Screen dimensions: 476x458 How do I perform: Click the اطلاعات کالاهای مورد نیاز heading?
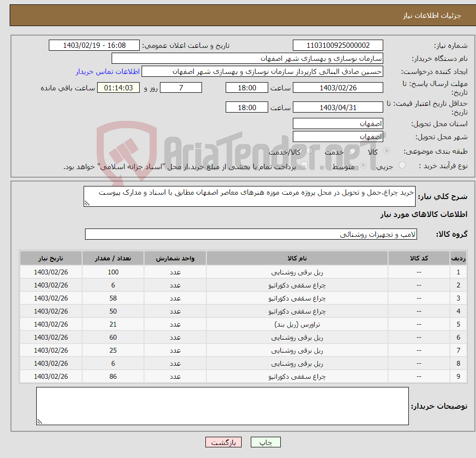(423, 215)
